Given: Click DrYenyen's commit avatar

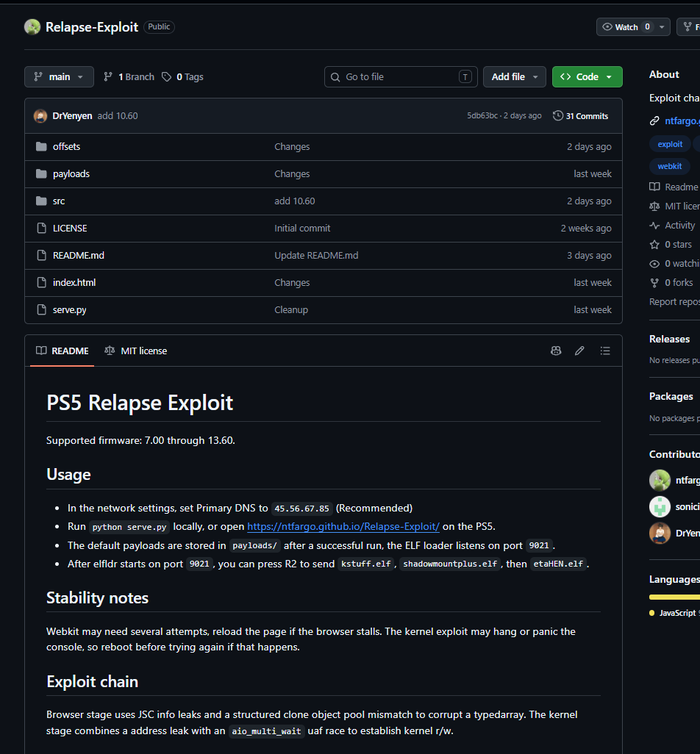Looking at the screenshot, I should click(40, 116).
